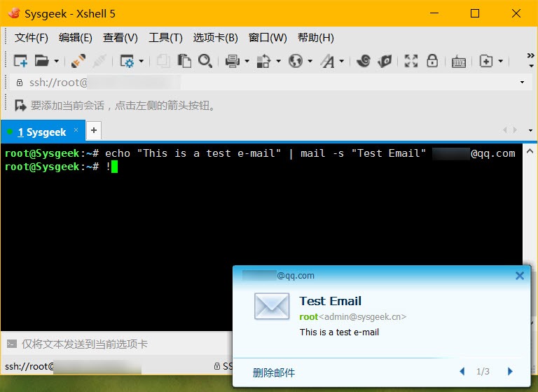
Task: Click the Encoding globe icon
Action: 296,61
